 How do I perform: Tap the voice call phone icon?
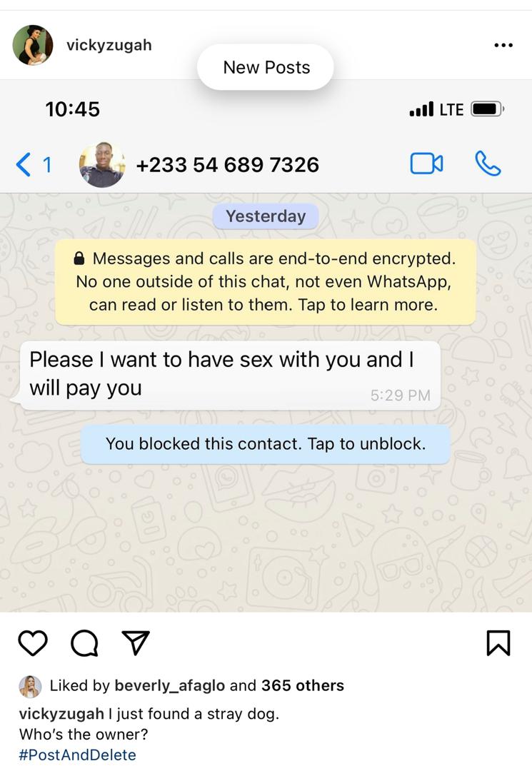click(x=488, y=163)
